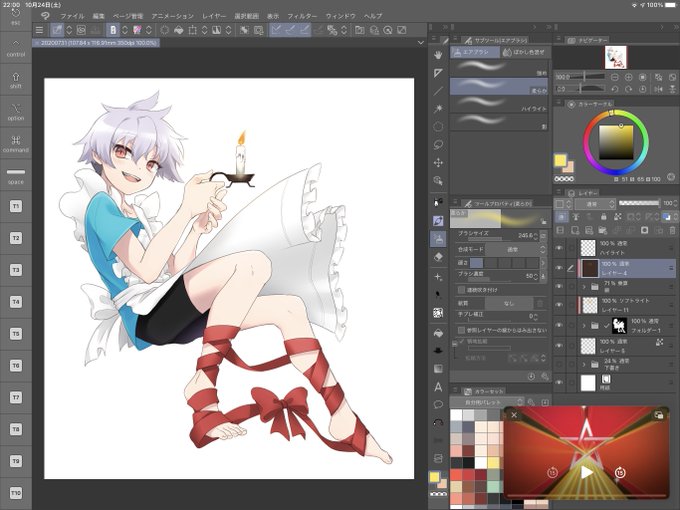The height and width of the screenshot is (510, 680).
Task: Flip canvas horizontally in Navigator
Action: point(658,89)
